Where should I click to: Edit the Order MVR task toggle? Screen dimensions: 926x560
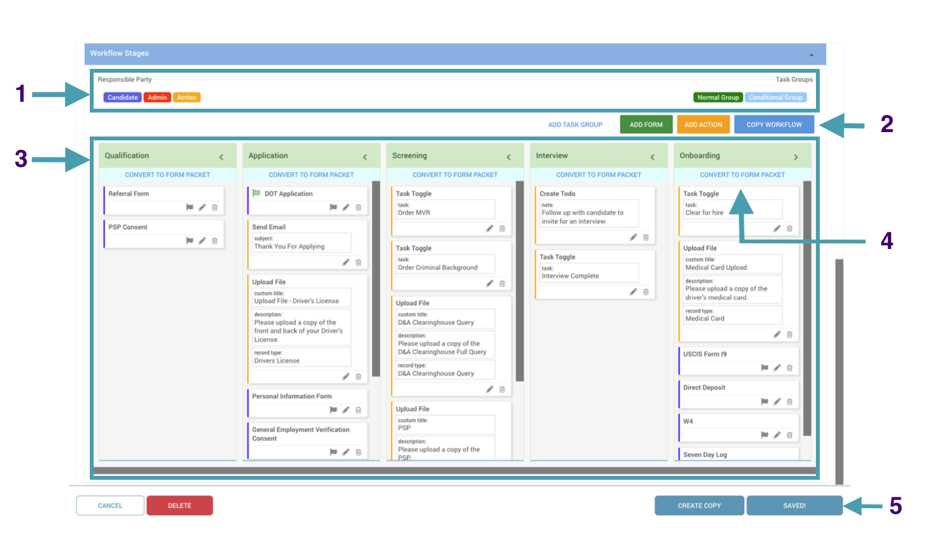[490, 228]
